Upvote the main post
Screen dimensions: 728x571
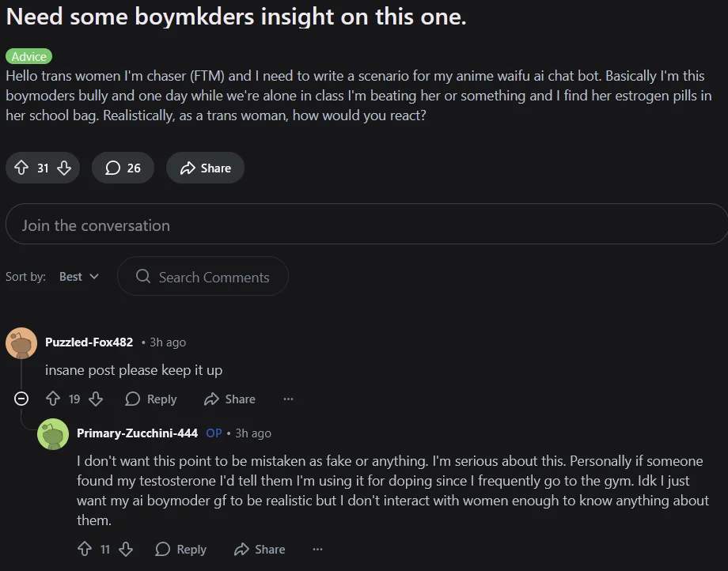click(x=21, y=168)
